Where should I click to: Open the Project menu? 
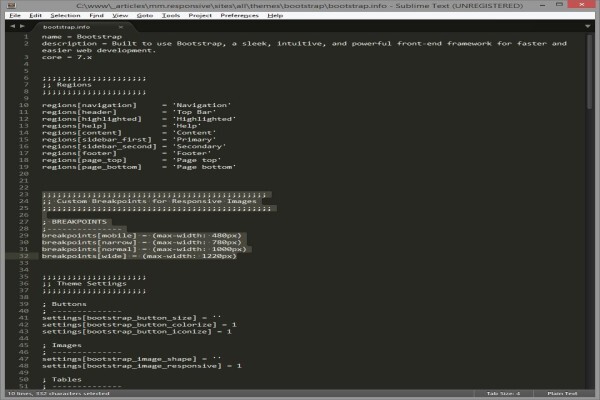200,15
